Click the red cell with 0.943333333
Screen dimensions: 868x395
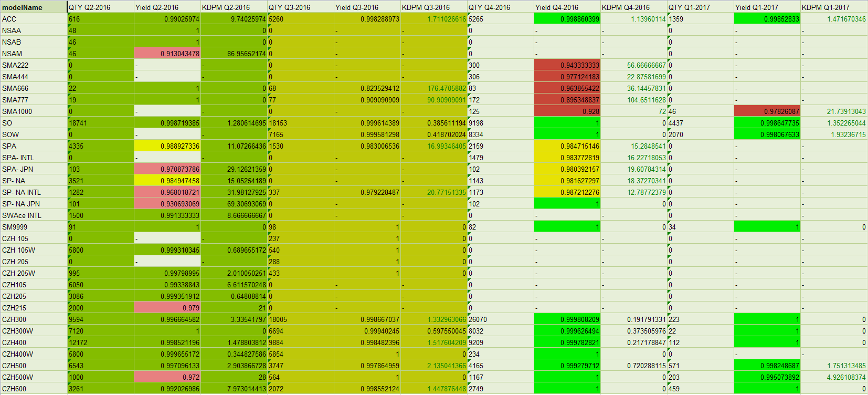pos(567,65)
